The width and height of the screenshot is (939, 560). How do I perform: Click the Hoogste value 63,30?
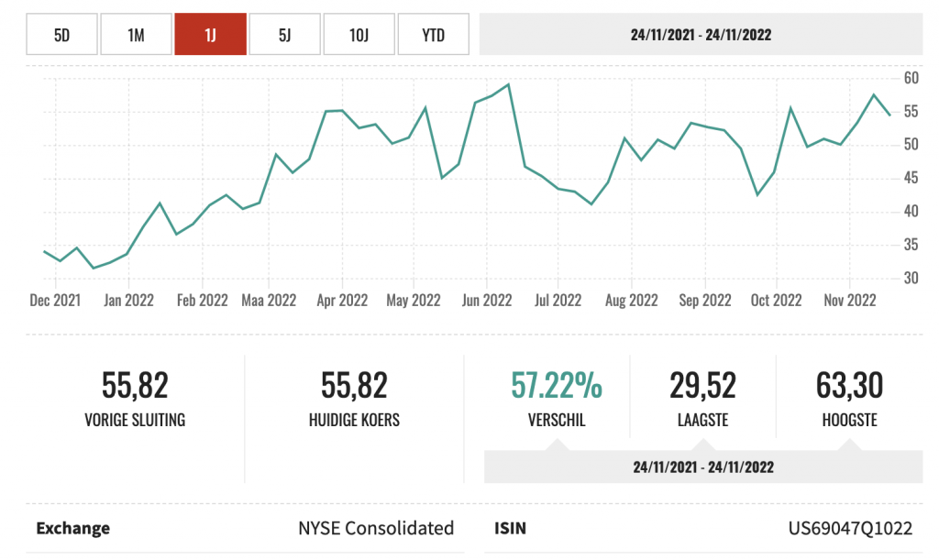pyautogui.click(x=849, y=386)
